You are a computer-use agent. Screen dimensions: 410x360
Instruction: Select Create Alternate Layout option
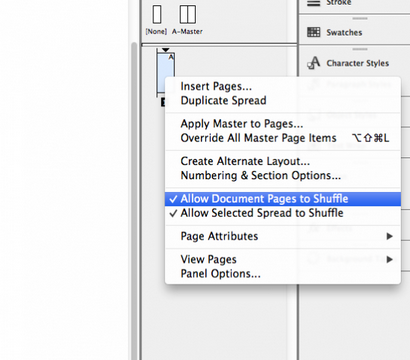pyautogui.click(x=283, y=161)
